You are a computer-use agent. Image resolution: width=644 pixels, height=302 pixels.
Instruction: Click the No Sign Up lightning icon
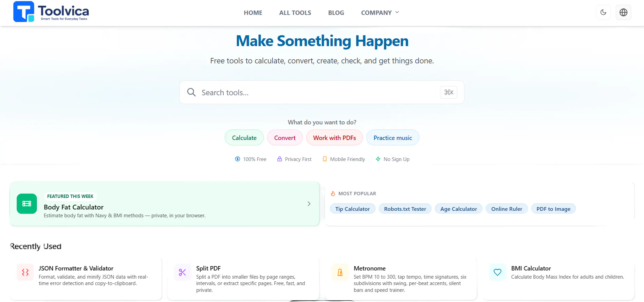(378, 159)
